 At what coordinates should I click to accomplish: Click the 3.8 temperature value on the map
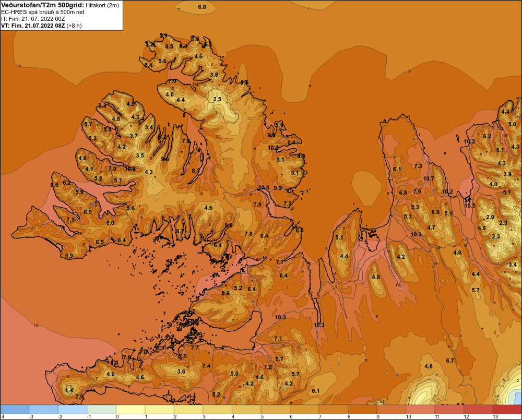[x=214, y=75]
